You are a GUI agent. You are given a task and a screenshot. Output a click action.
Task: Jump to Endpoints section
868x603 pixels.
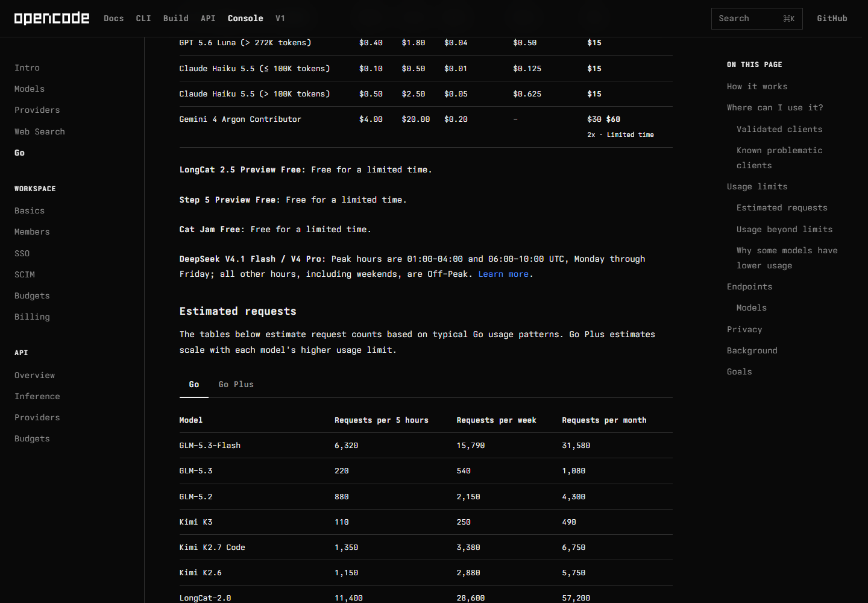click(749, 286)
